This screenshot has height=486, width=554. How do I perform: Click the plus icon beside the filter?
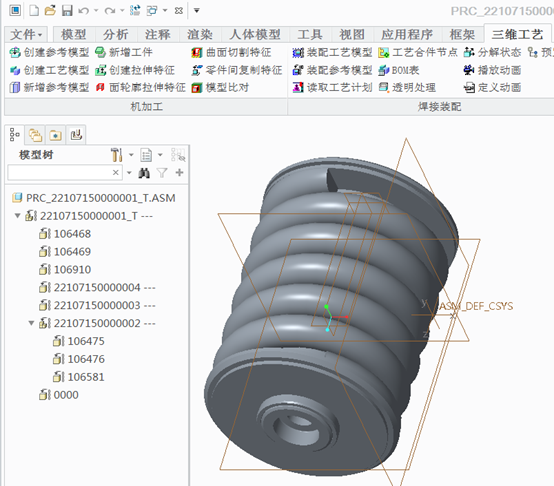179,172
